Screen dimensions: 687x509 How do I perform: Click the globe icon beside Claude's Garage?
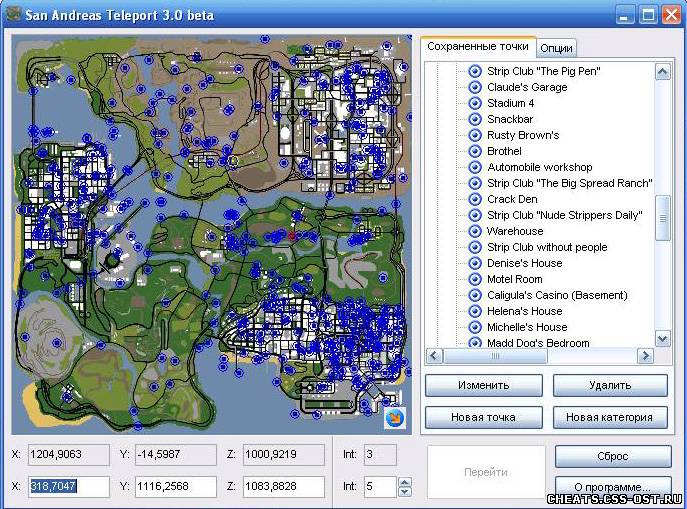pos(475,87)
